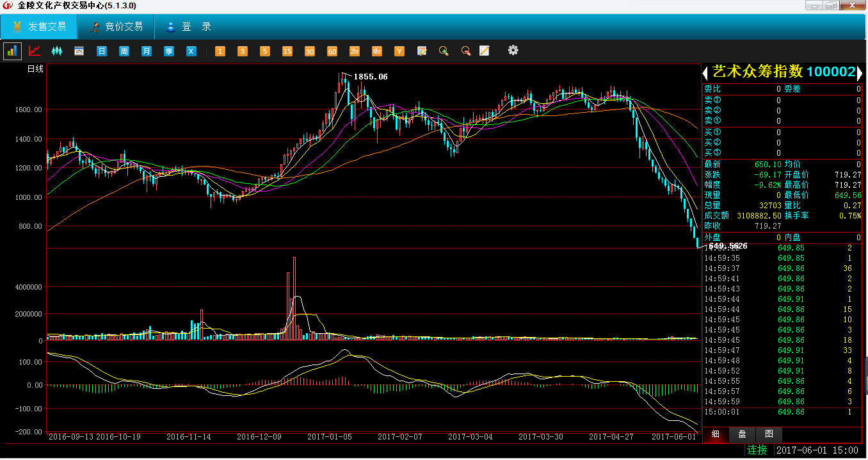Zoom in with the magnifier plus icon
Screen dimensions: 868x460
click(444, 51)
